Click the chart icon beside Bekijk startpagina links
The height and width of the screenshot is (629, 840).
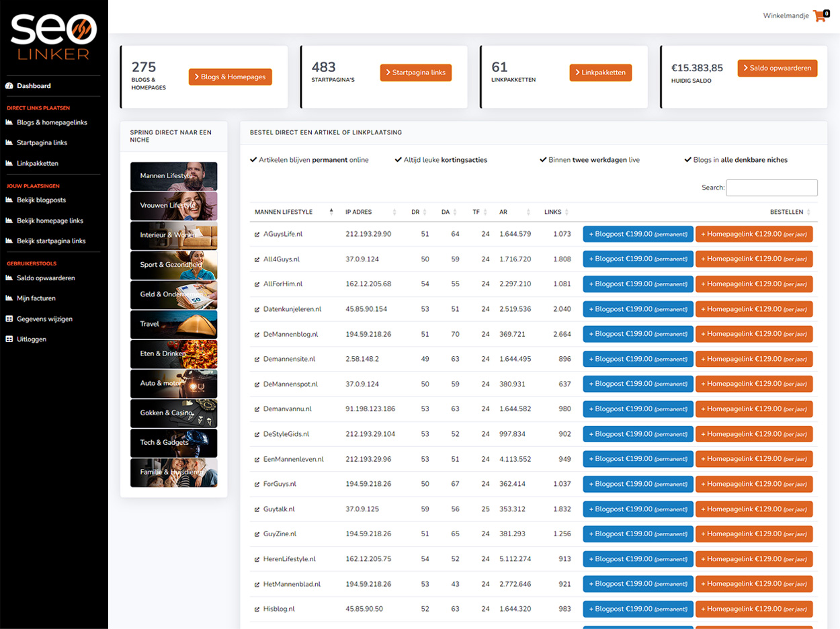pyautogui.click(x=9, y=241)
